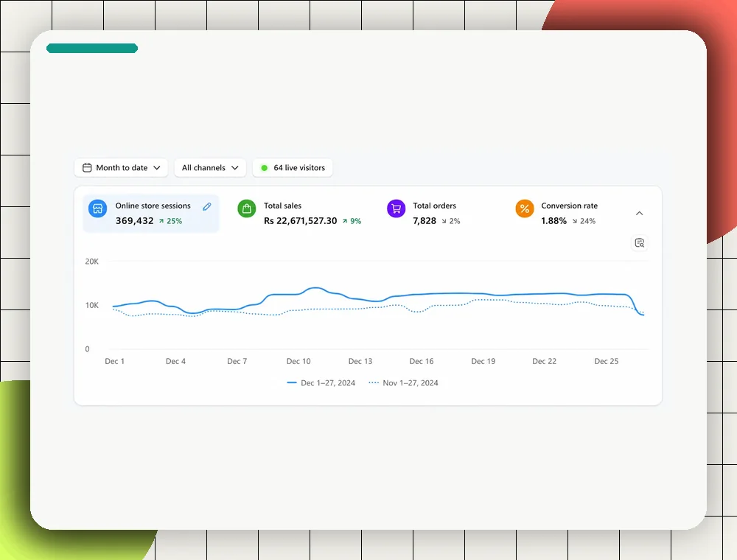This screenshot has width=737, height=560.
Task: Click the Conversion rate percent icon
Action: click(525, 208)
